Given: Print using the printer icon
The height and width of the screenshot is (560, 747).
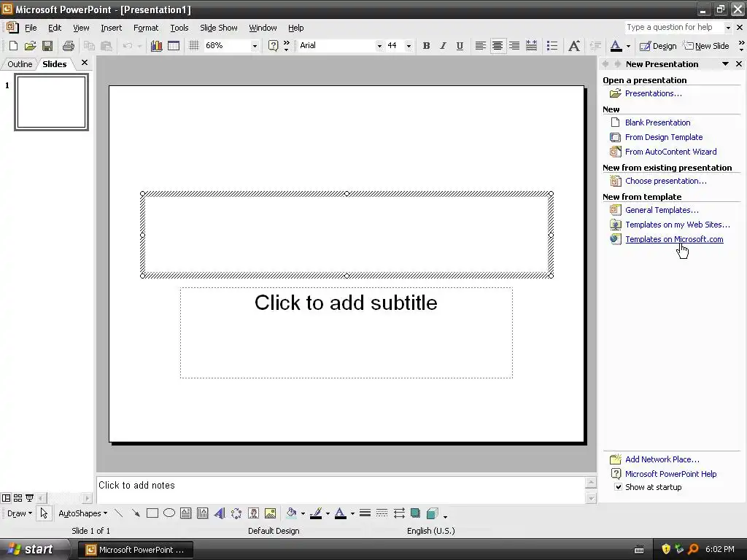Looking at the screenshot, I should point(68,46).
